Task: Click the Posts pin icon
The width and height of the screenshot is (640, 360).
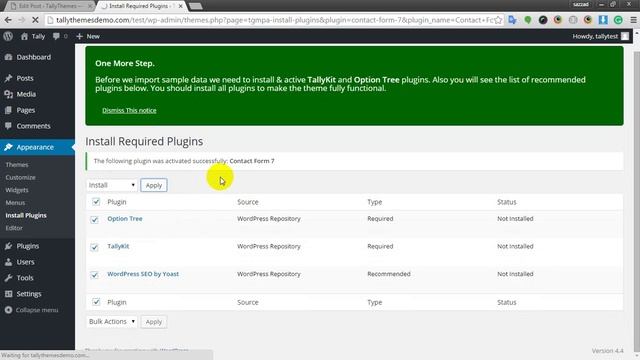Action: pyautogui.click(x=8, y=78)
